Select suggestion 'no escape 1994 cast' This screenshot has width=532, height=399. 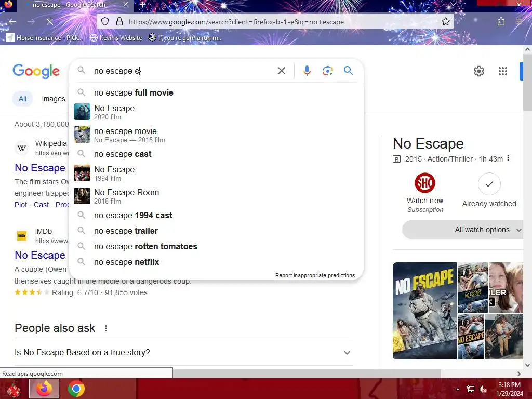coord(216,216)
